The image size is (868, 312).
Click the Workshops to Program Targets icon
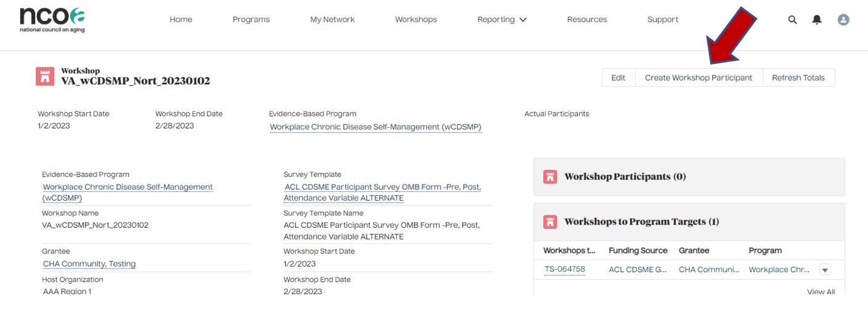click(x=550, y=222)
